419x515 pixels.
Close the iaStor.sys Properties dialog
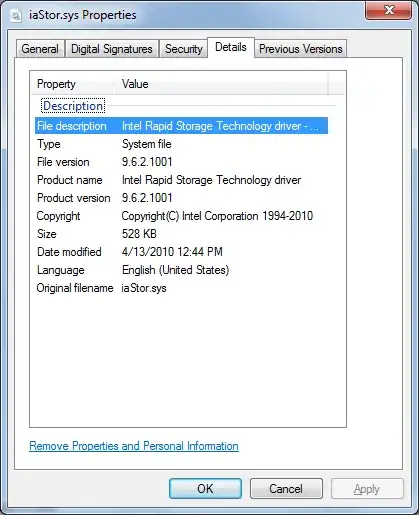point(389,11)
